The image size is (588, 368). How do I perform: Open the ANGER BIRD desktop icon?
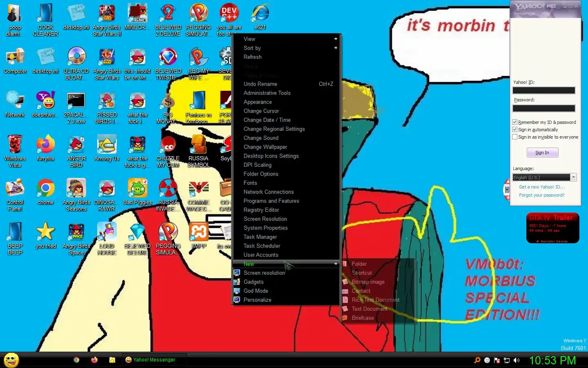(76, 150)
